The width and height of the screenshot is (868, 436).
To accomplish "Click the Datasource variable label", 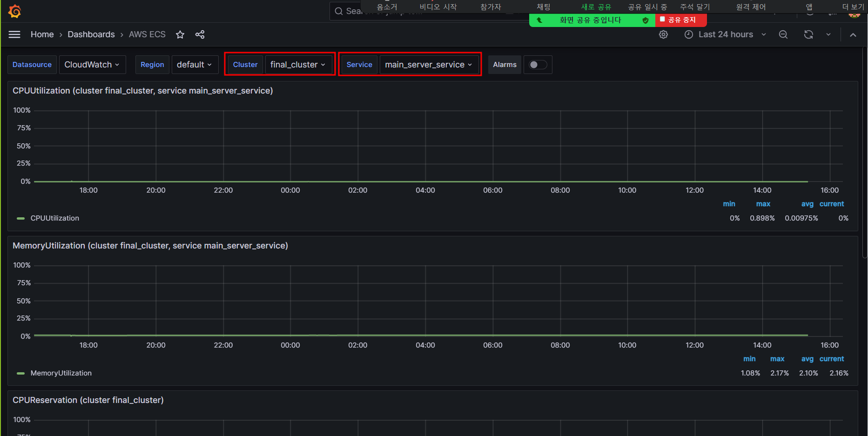I will (x=32, y=65).
